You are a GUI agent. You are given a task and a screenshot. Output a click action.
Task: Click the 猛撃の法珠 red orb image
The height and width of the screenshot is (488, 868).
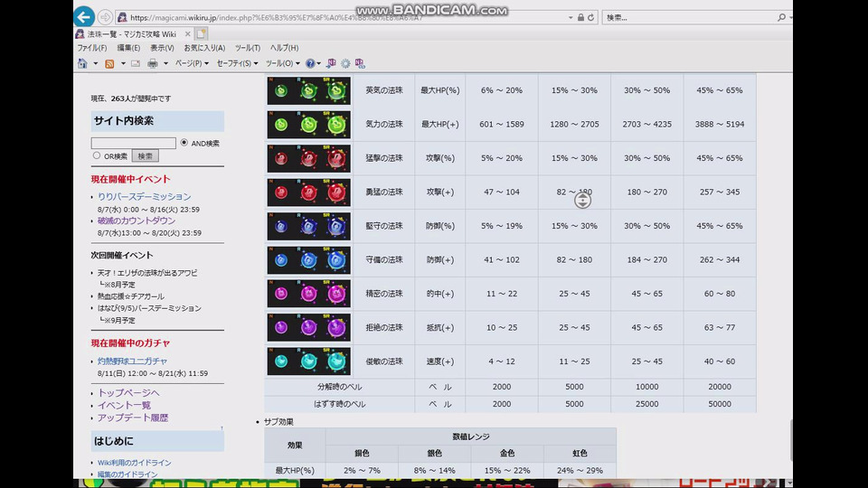(309, 158)
